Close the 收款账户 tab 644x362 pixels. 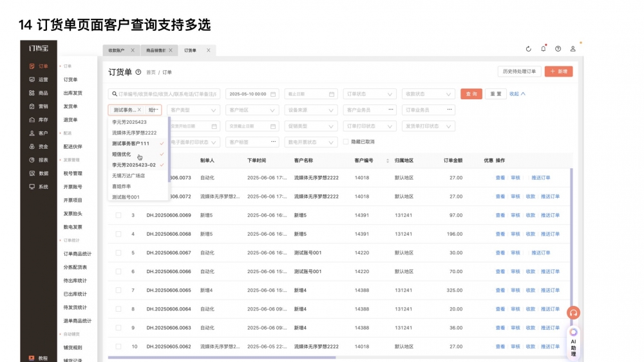[x=132, y=50]
